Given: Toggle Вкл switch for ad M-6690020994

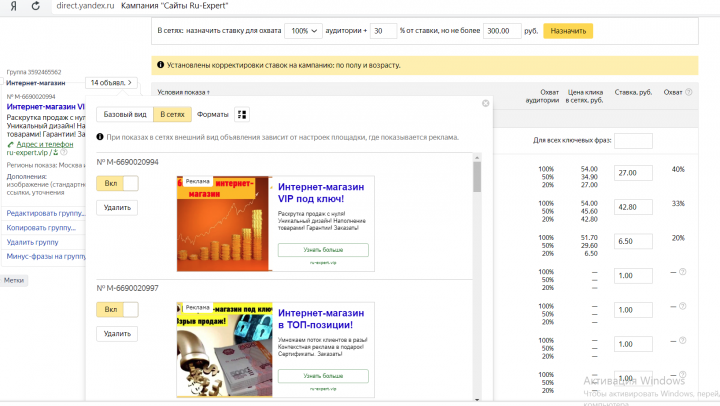Looking at the screenshot, I should [x=117, y=183].
